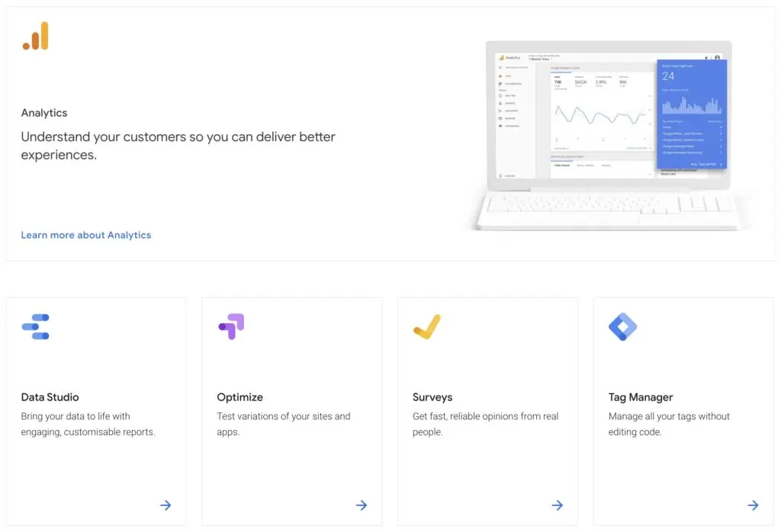The height and width of the screenshot is (532, 781).
Task: Click the laptop Analytics dashboard image
Action: [609, 136]
